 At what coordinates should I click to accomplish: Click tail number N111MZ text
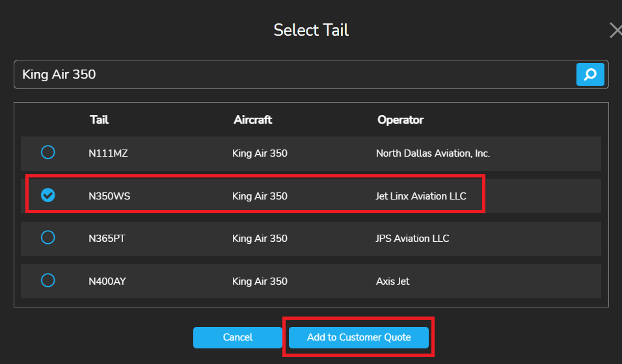click(107, 153)
